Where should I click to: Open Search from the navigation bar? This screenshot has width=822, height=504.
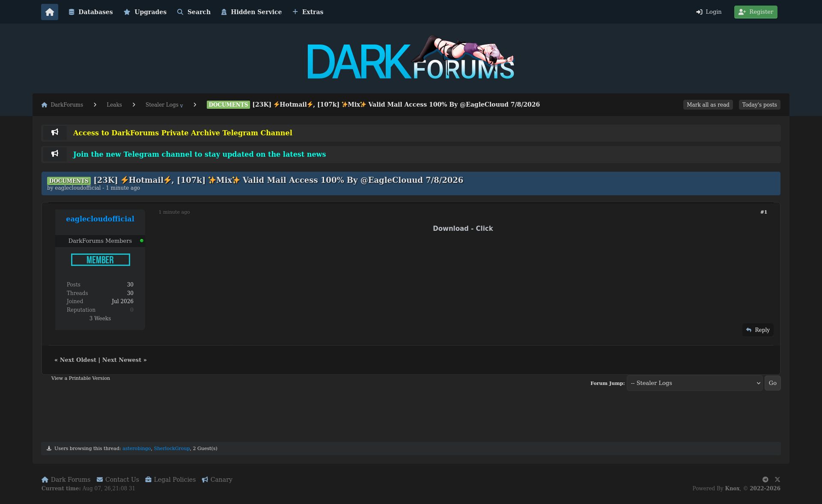pos(194,12)
